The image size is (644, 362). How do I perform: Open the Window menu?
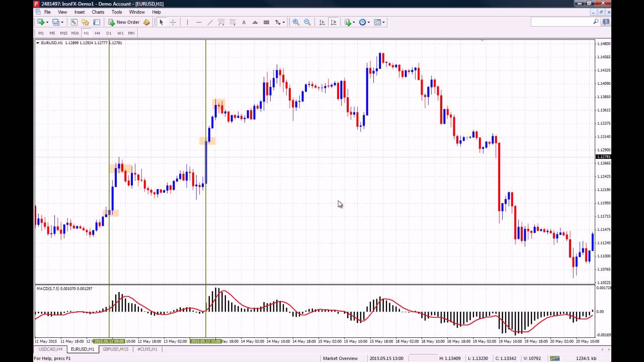[x=137, y=12]
